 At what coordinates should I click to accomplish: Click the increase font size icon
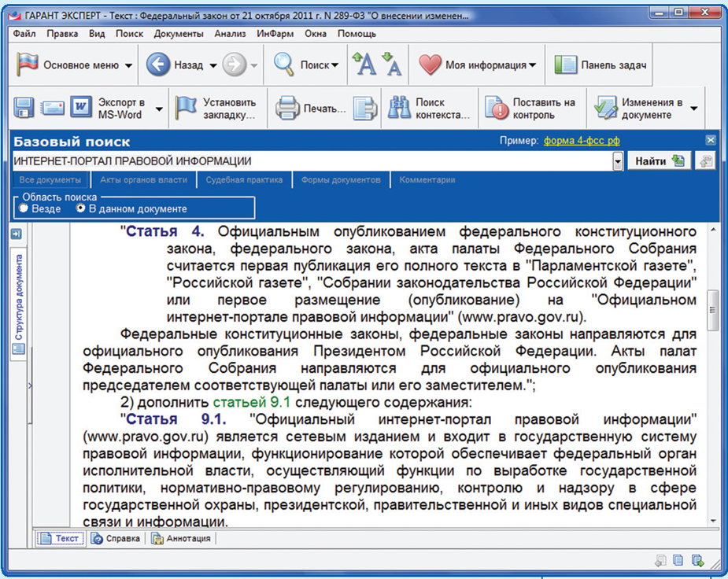pyautogui.click(x=364, y=65)
